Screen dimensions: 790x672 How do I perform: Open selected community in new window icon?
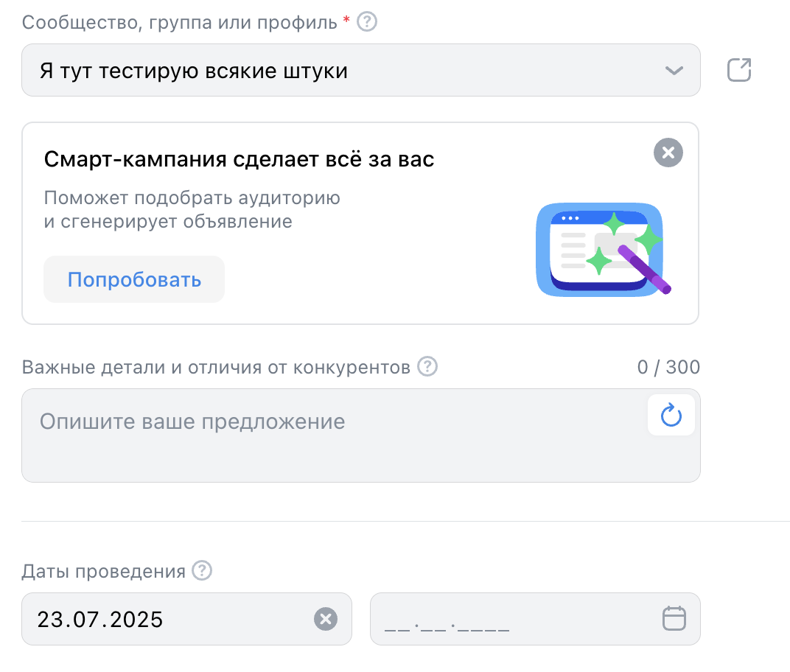tap(738, 71)
